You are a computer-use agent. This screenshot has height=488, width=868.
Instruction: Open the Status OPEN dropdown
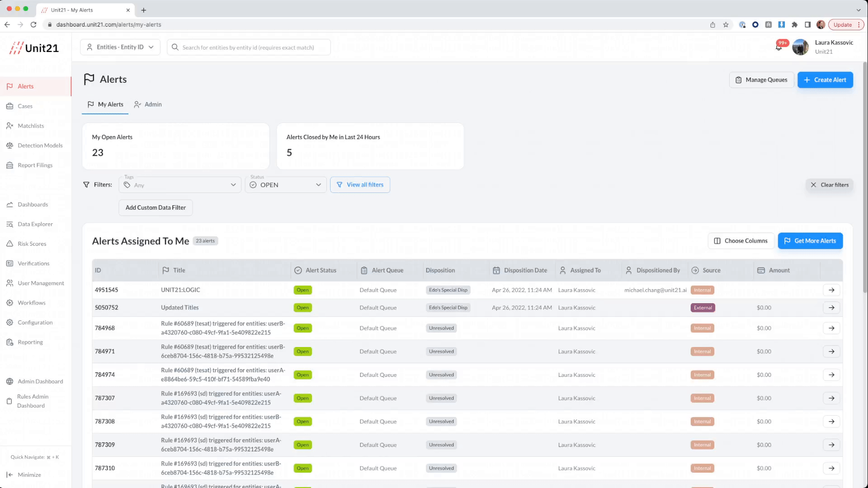click(x=286, y=185)
